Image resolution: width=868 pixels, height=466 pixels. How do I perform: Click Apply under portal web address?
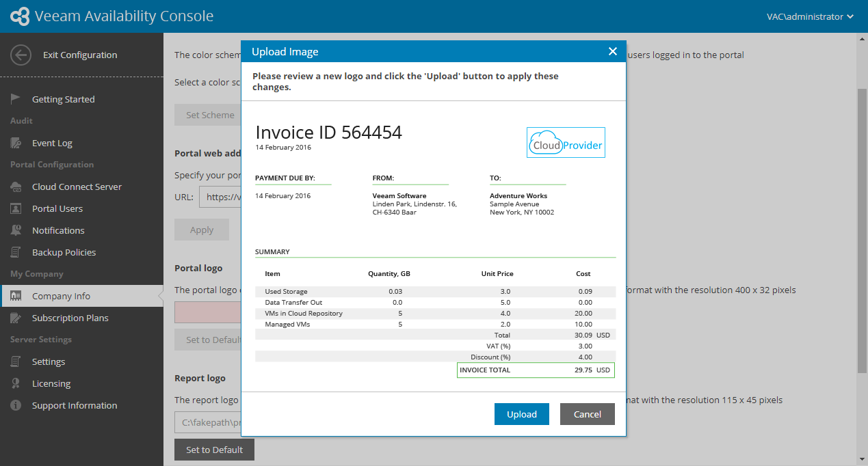point(202,230)
